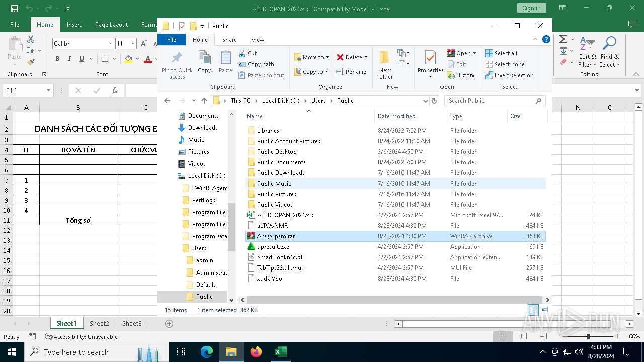Click Excel Sign in button
Image resolution: width=644 pixels, height=362 pixels.
pos(531,8)
